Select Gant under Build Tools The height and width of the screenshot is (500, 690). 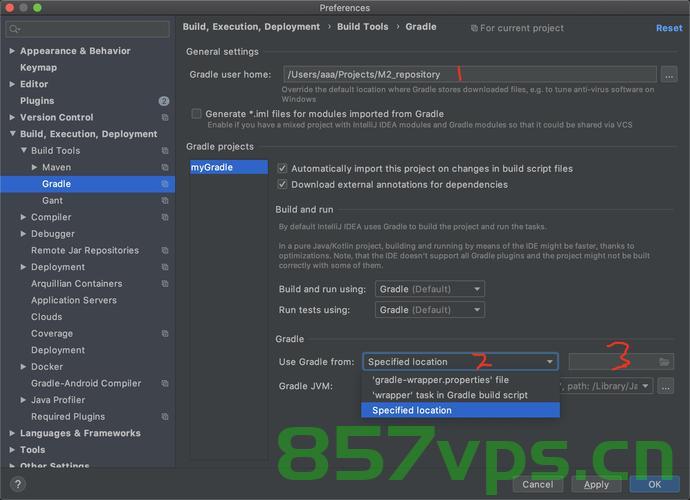(52, 201)
